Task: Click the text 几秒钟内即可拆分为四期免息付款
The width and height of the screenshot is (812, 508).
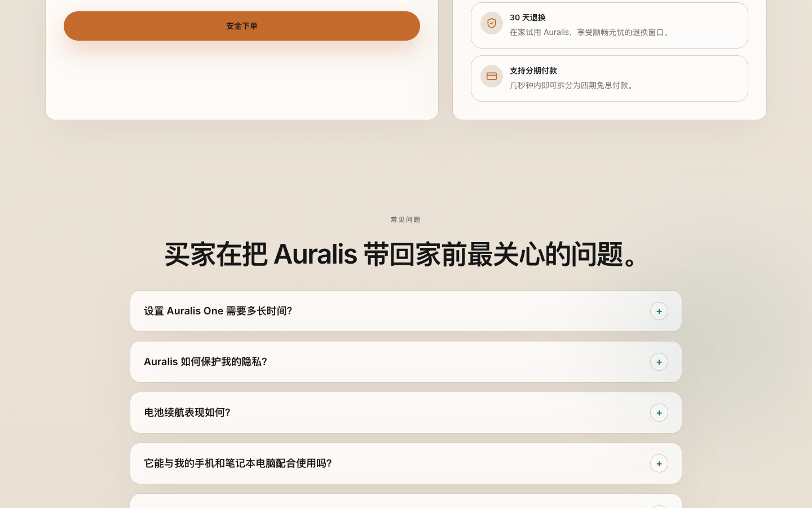Action: coord(573,85)
